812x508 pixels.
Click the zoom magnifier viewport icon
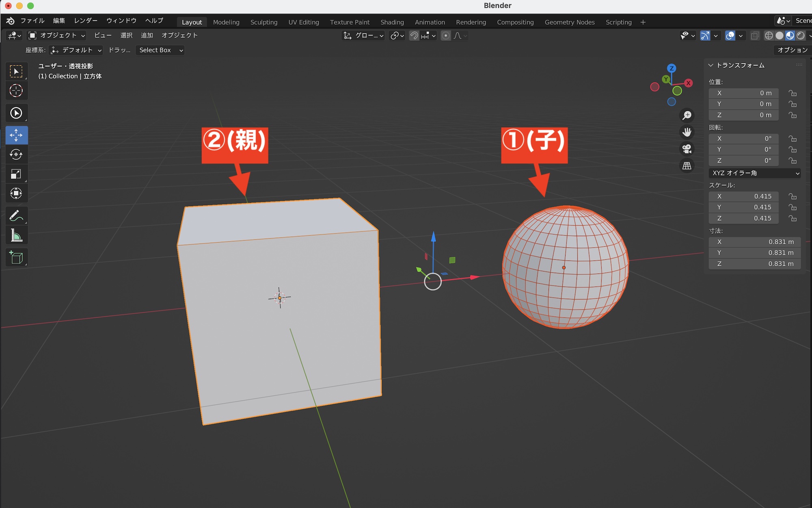(x=687, y=115)
